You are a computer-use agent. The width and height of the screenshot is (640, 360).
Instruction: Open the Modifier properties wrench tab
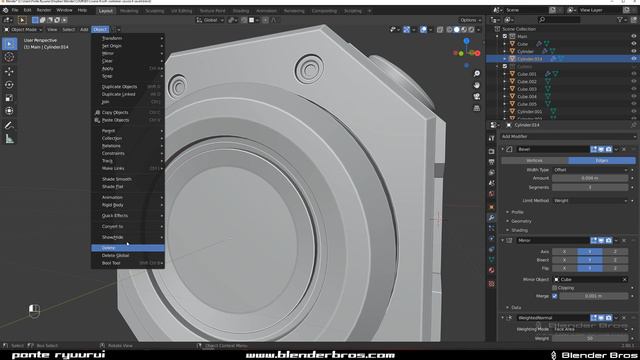[x=491, y=218]
